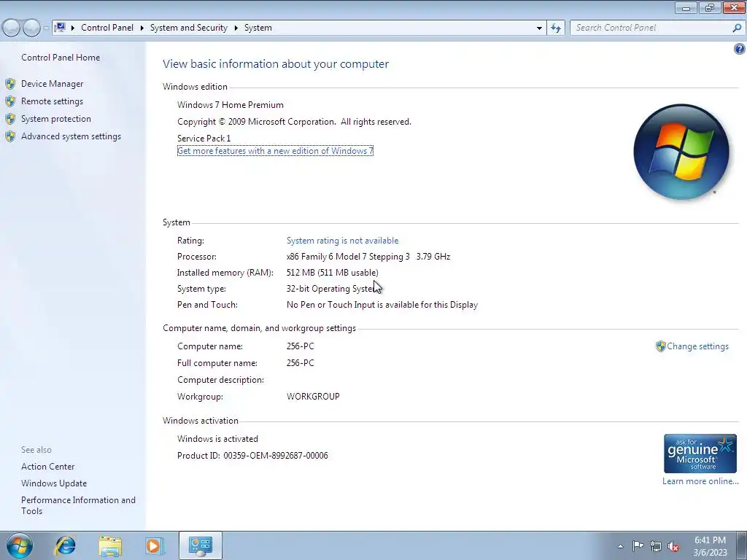Click 'No Pen or Touch Input' text
Image resolution: width=747 pixels, height=560 pixels.
(x=382, y=305)
